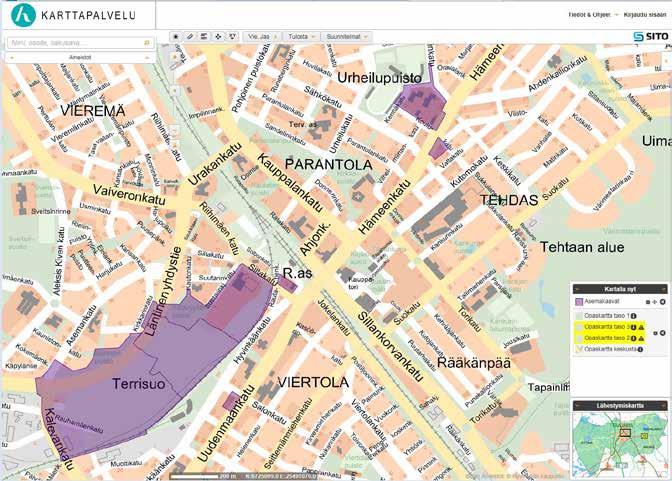Click the TEHDAS label on map

[x=509, y=200]
